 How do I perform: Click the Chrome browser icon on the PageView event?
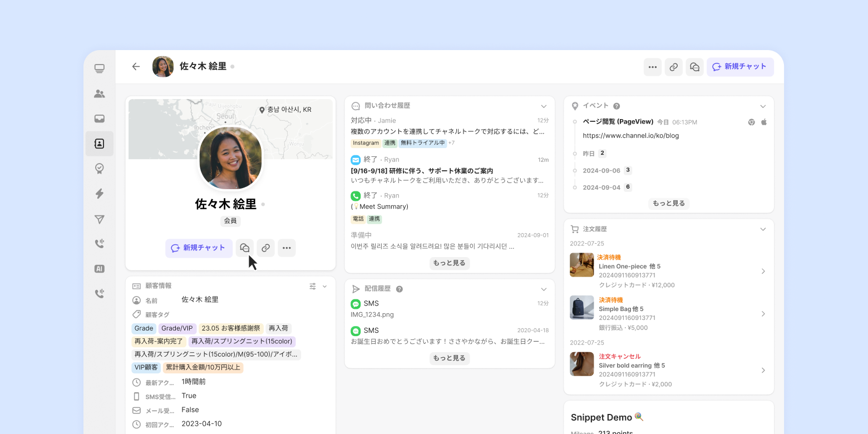pos(751,122)
